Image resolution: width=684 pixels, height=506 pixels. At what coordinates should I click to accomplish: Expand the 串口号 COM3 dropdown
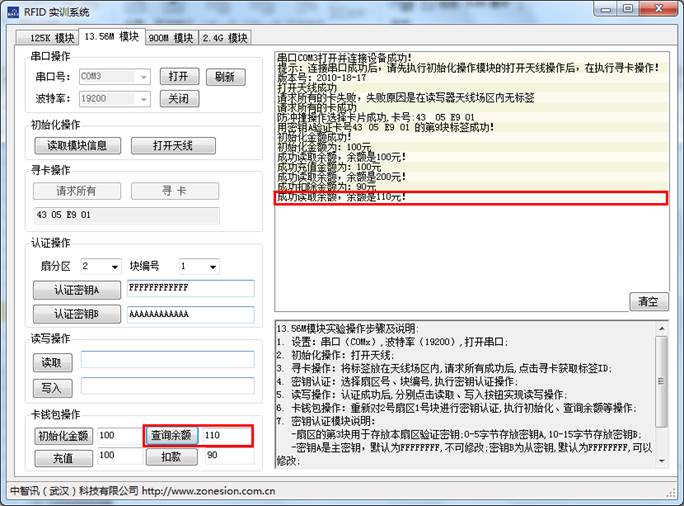coord(144,76)
